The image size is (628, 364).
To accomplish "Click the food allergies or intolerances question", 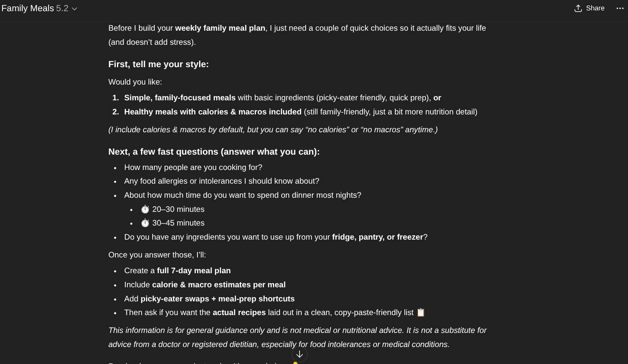I will point(222,181).
